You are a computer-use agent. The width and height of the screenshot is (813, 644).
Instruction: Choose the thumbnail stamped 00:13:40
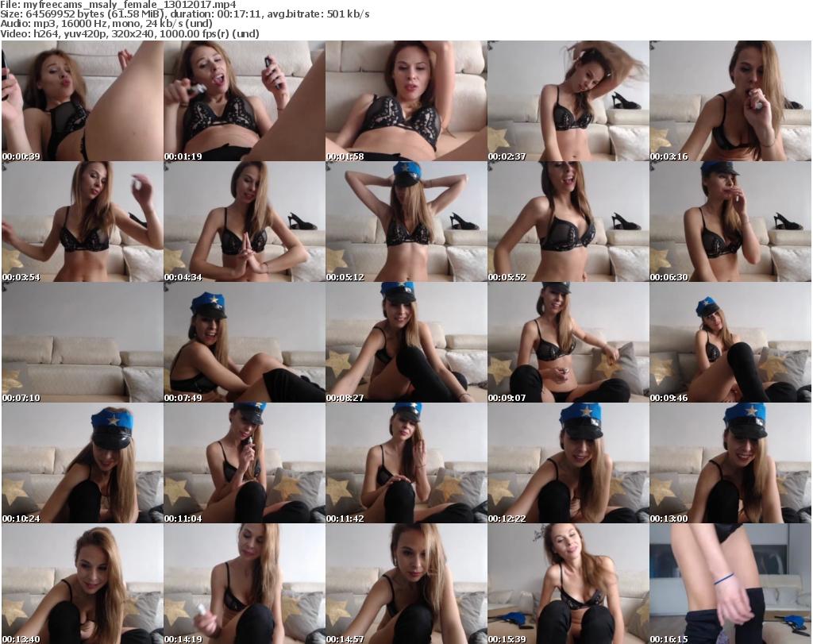pos(83,584)
